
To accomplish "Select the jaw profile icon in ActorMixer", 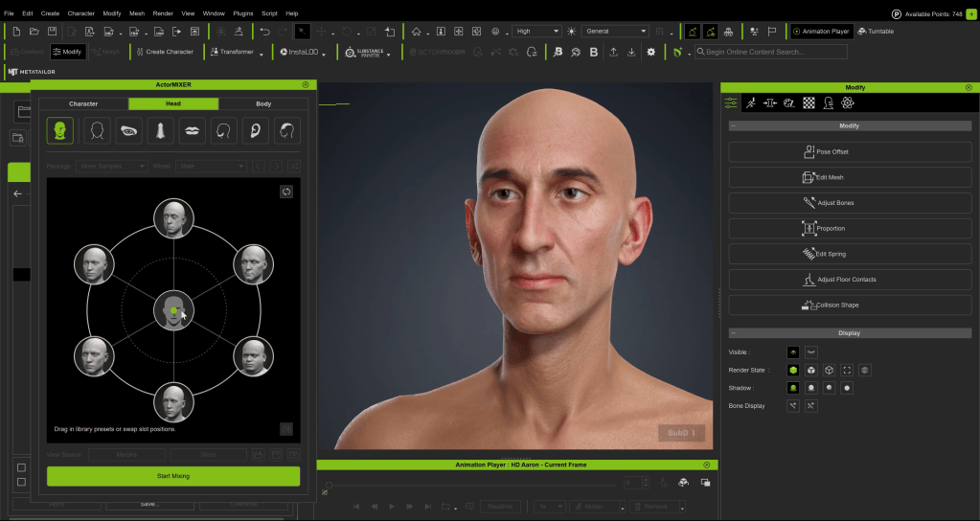I will click(224, 130).
